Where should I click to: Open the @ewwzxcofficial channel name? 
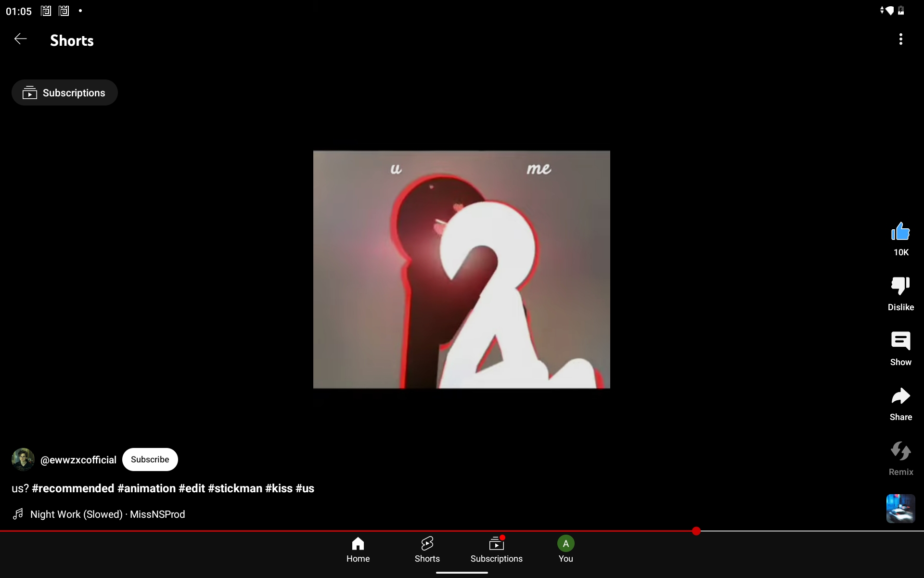pyautogui.click(x=78, y=460)
